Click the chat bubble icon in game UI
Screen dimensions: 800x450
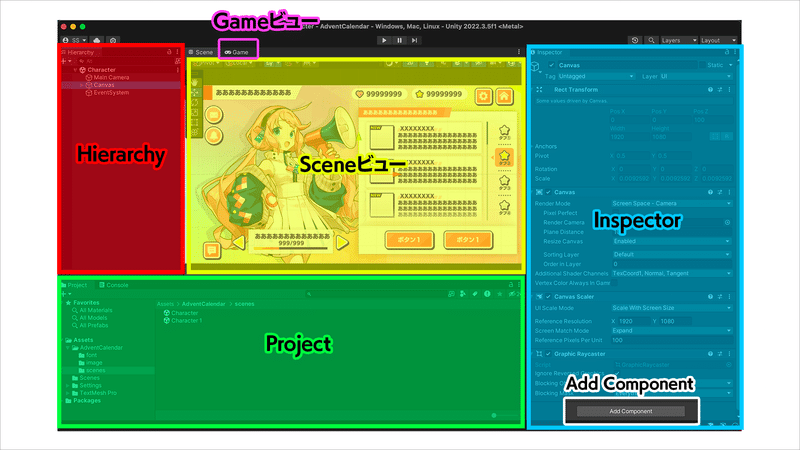pos(212,250)
